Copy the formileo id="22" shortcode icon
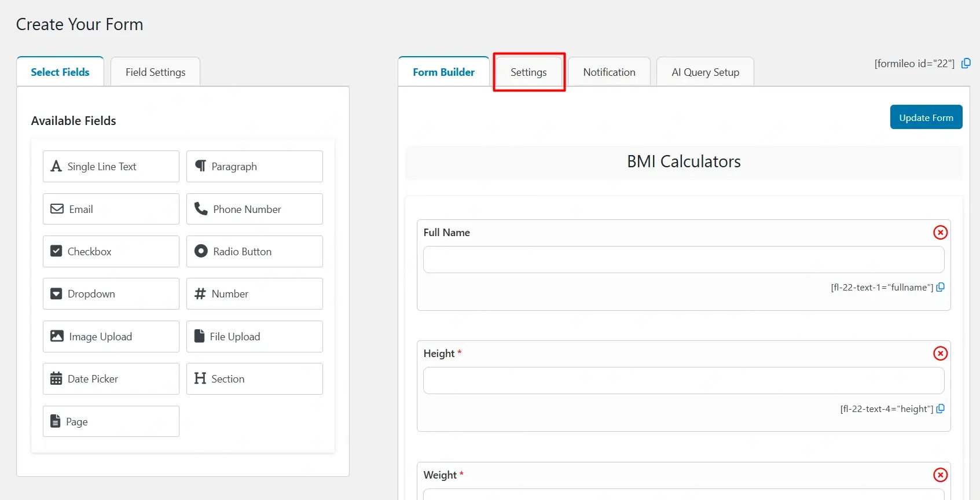The image size is (980, 500). [x=966, y=64]
